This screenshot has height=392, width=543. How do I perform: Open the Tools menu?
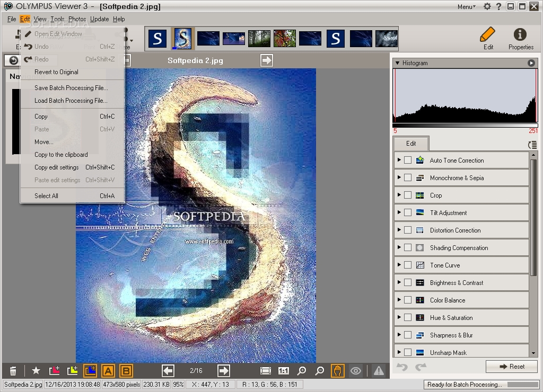pyautogui.click(x=57, y=19)
